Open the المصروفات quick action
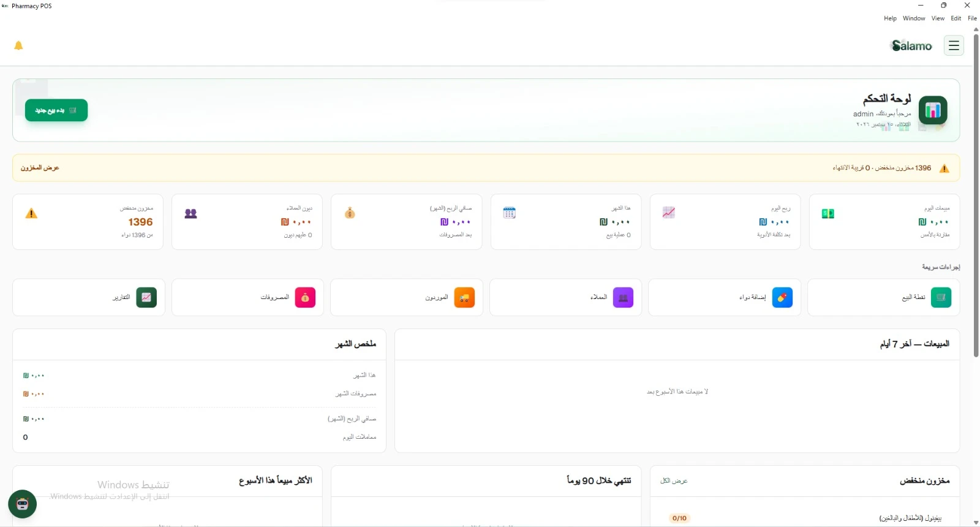Viewport: 980px width, 527px height. (248, 297)
